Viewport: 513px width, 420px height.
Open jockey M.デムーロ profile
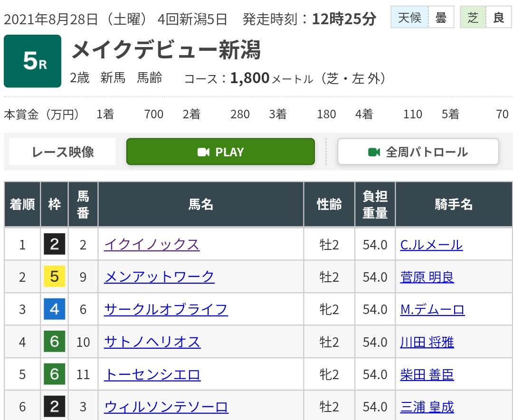tap(432, 309)
